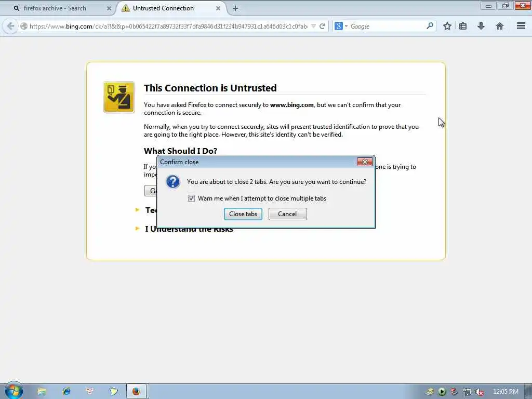
Task: Close the 'Untrusted Connection' tab
Action: pyautogui.click(x=218, y=8)
